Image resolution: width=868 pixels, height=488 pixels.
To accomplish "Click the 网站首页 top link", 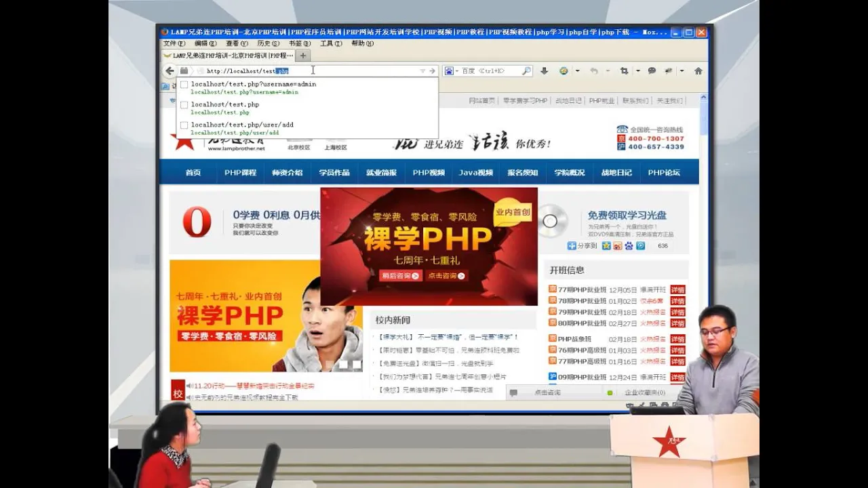I will point(482,100).
